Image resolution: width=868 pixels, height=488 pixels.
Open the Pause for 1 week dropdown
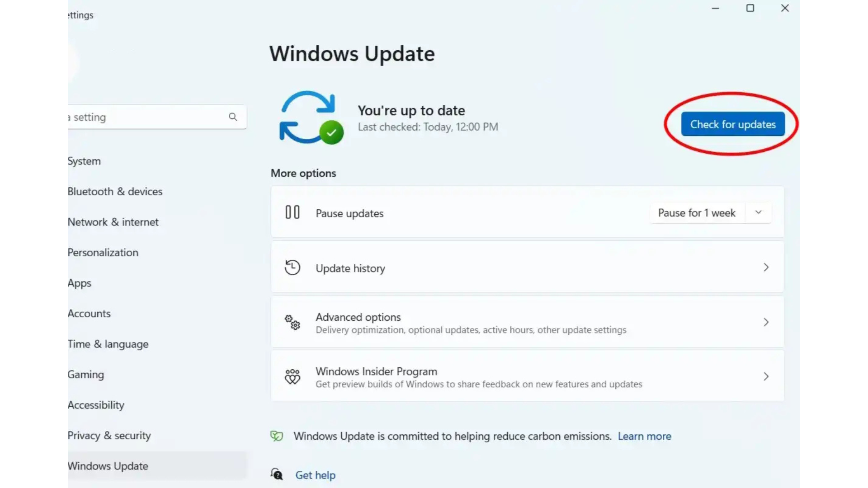[x=758, y=212]
